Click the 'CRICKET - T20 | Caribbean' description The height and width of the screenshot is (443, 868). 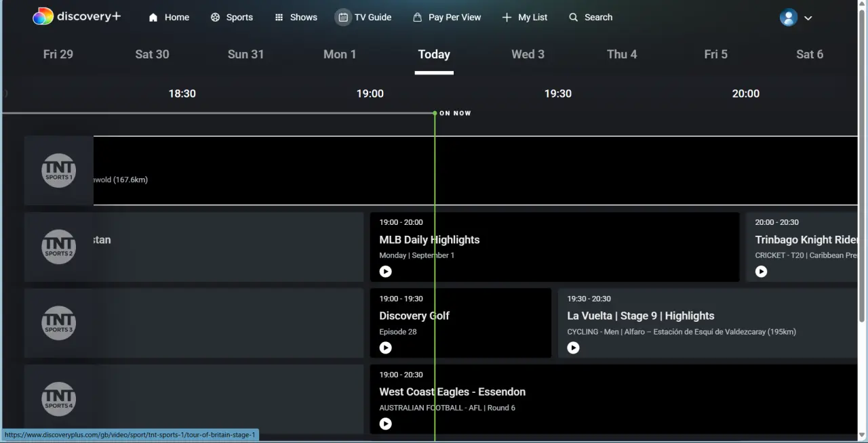806,255
